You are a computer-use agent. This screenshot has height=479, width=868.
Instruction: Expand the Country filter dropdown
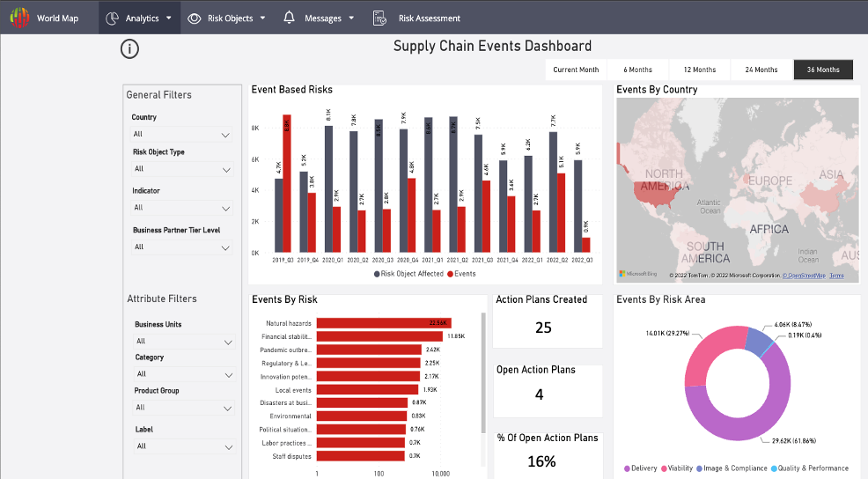181,135
